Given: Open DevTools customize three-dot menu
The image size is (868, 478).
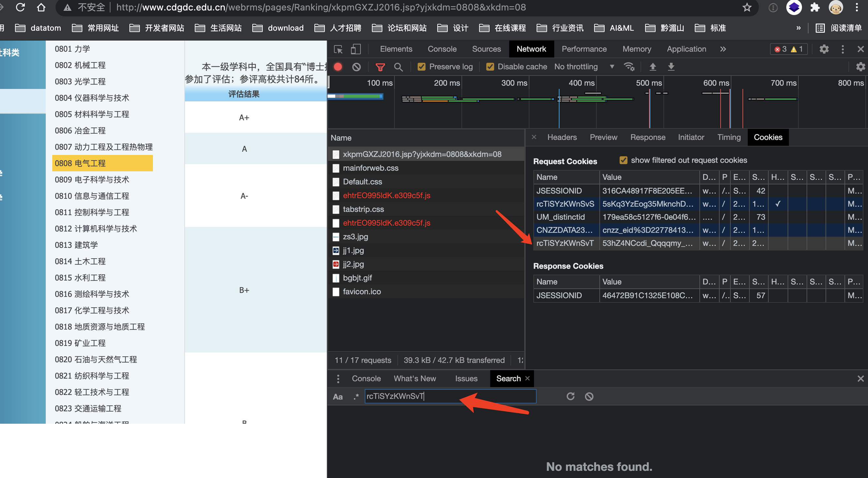Looking at the screenshot, I should [843, 49].
